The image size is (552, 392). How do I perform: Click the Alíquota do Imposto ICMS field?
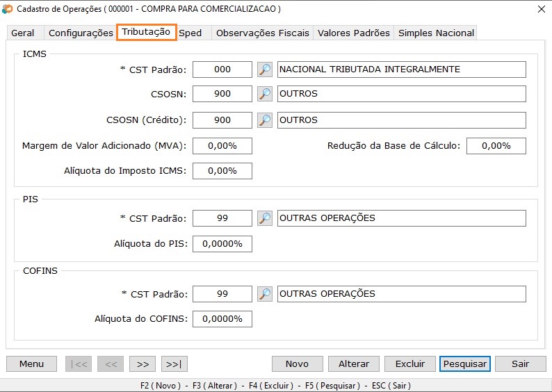[222, 171]
